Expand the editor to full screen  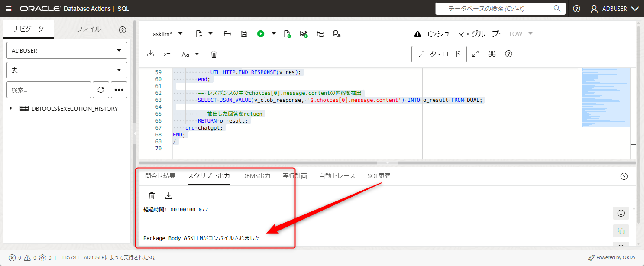pos(476,54)
